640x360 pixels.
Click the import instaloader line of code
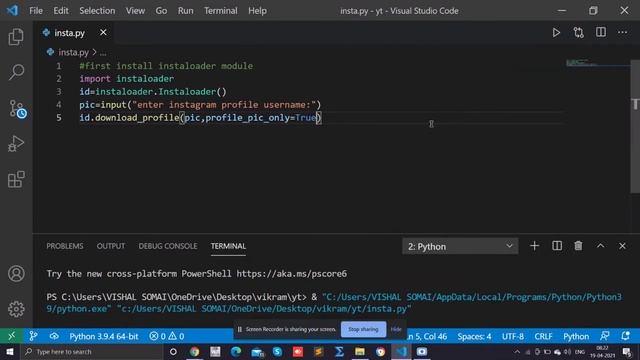(x=127, y=78)
